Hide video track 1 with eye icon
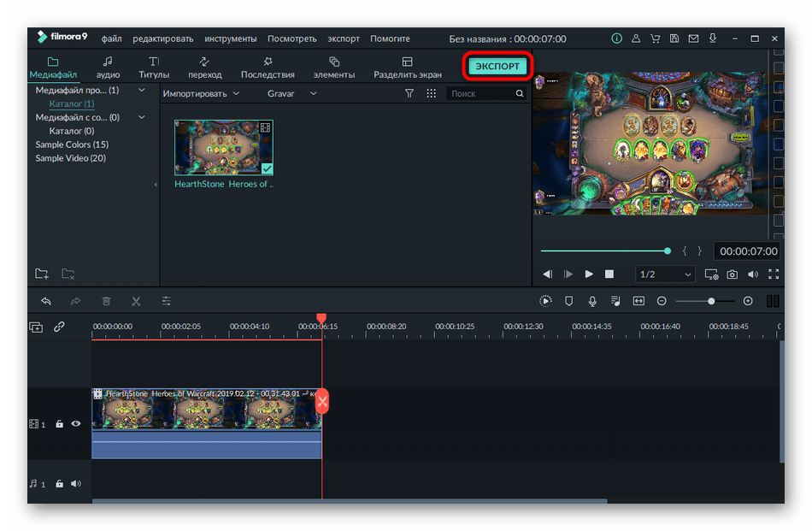 tap(76, 423)
